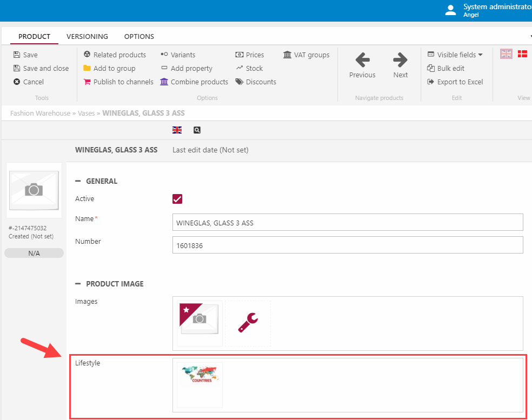This screenshot has height=420, width=532.
Task: Click the Vases breadcrumb link
Action: [86, 114]
